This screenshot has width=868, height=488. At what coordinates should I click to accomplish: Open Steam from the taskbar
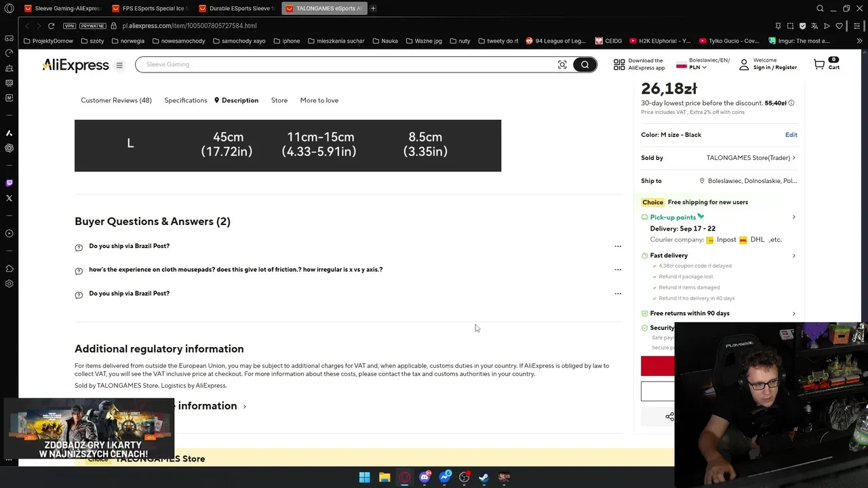tap(484, 477)
